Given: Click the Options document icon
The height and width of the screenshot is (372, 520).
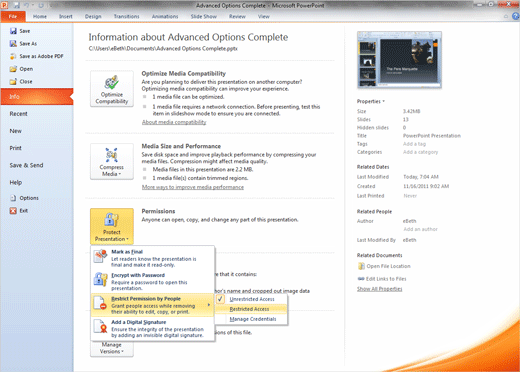Looking at the screenshot, I should 13,198.
